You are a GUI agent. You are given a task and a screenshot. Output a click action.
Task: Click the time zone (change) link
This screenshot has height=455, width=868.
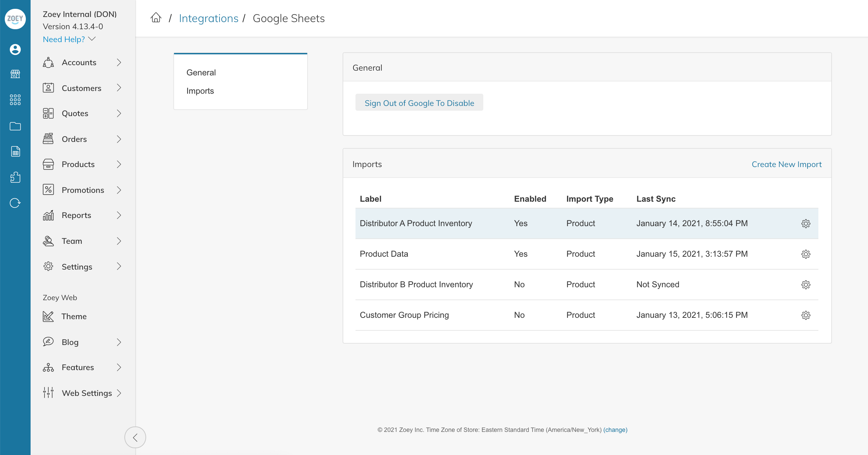pos(615,430)
